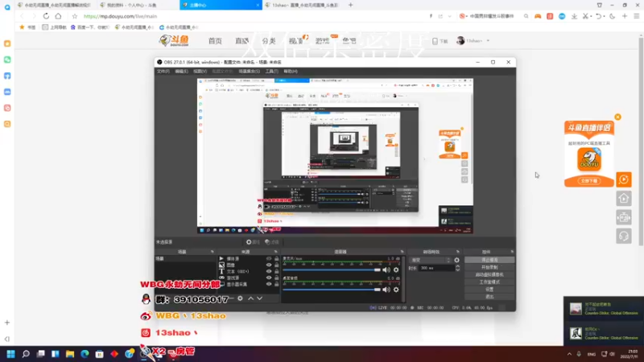Viewport: 644px width, 362px height.
Task: Go back in the browser
Action: pyautogui.click(x=22, y=16)
